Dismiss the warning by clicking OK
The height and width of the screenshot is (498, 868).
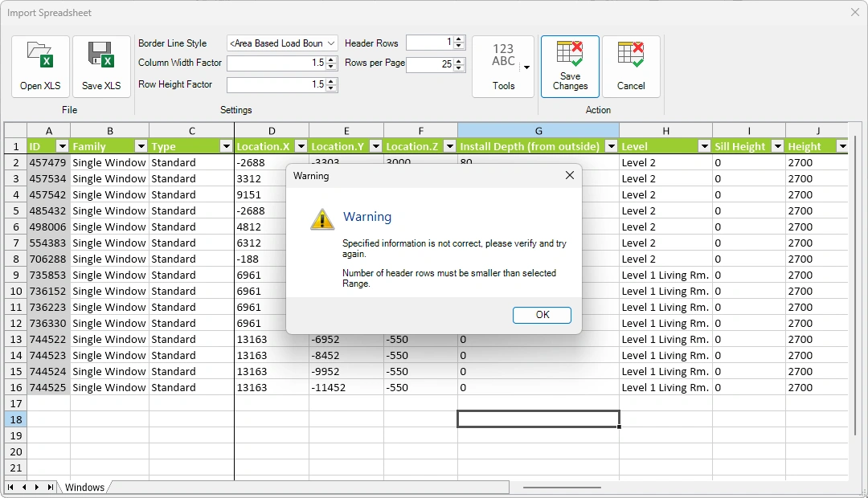pyautogui.click(x=542, y=315)
